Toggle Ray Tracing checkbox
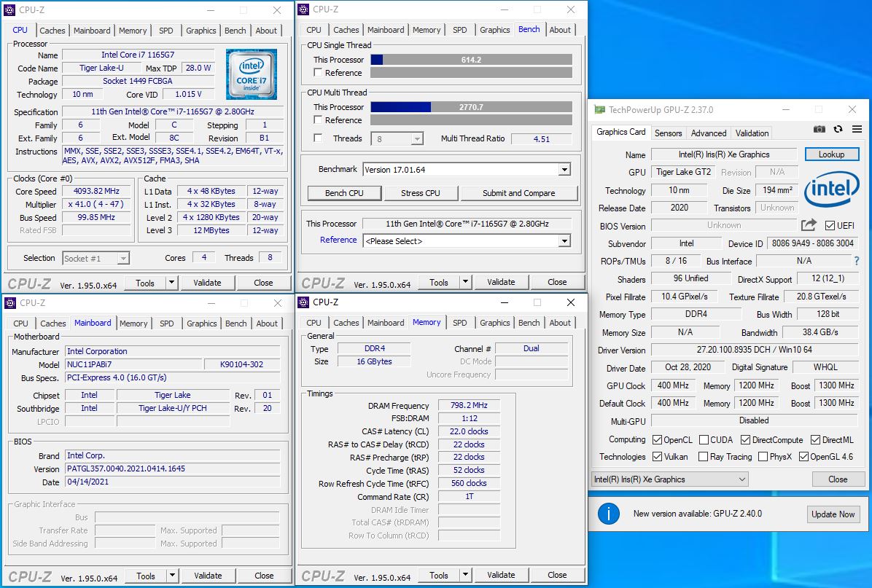 coord(704,456)
